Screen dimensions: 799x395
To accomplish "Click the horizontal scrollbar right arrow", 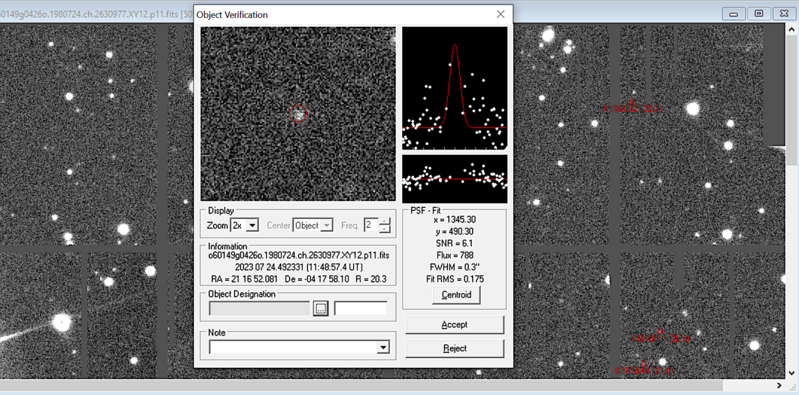I will pyautogui.click(x=779, y=386).
